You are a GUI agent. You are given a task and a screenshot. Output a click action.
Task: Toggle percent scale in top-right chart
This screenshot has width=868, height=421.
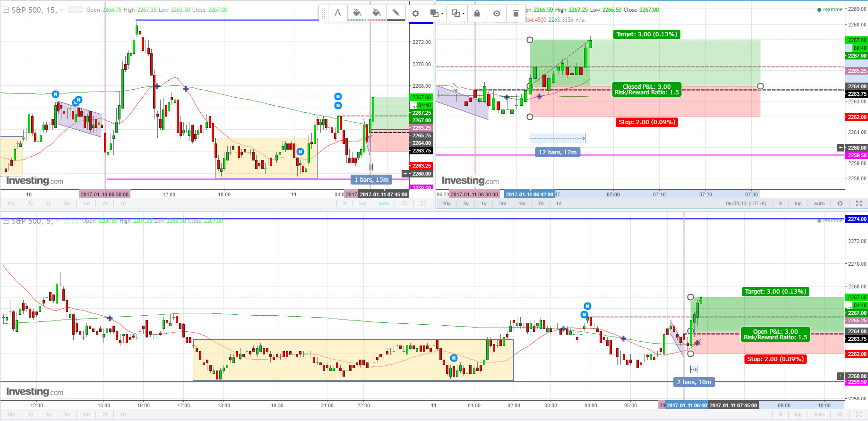[x=781, y=204]
